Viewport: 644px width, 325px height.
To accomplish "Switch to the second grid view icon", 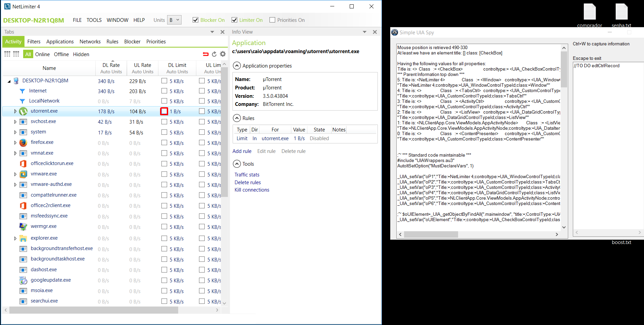I will pos(16,54).
